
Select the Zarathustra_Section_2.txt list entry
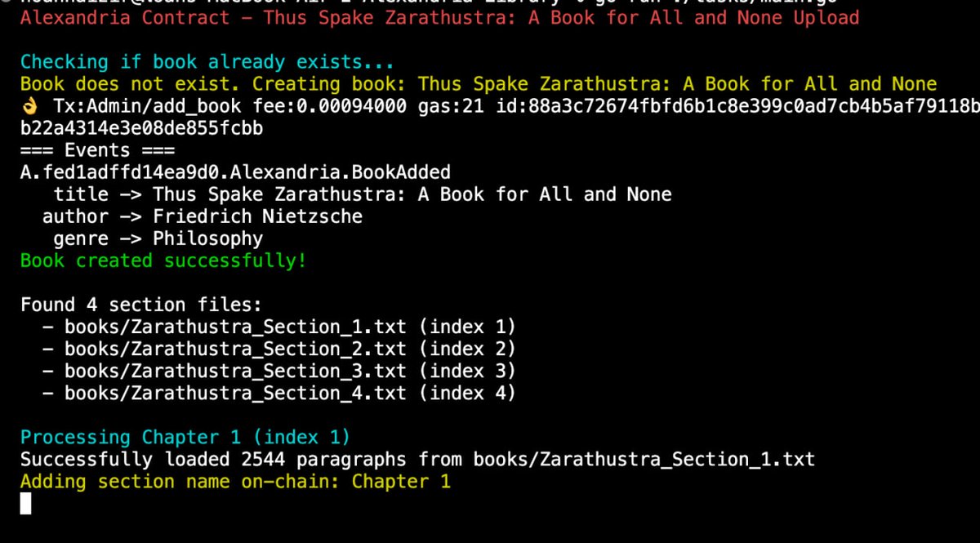point(278,349)
